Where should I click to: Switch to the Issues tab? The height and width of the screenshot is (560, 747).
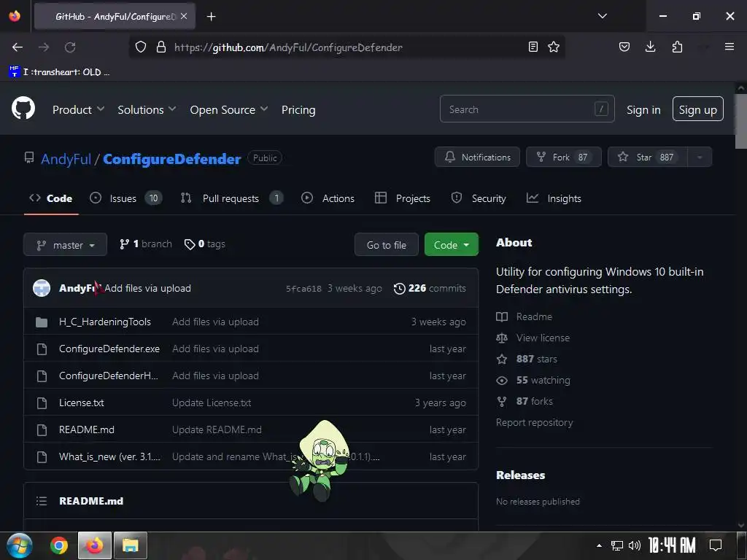(125, 198)
